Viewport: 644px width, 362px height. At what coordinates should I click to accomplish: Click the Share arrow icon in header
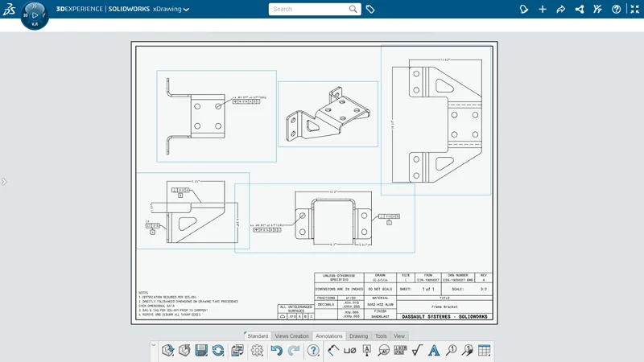561,10
